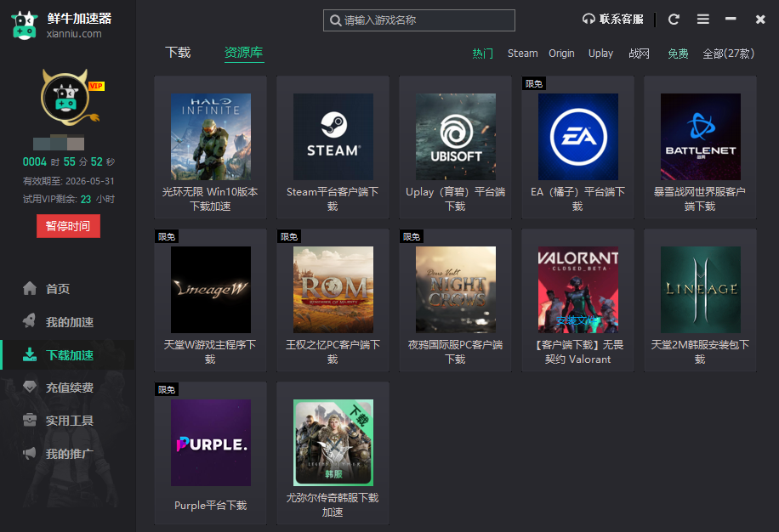
Task: Open 我的推广 promotion page
Action: click(70, 454)
